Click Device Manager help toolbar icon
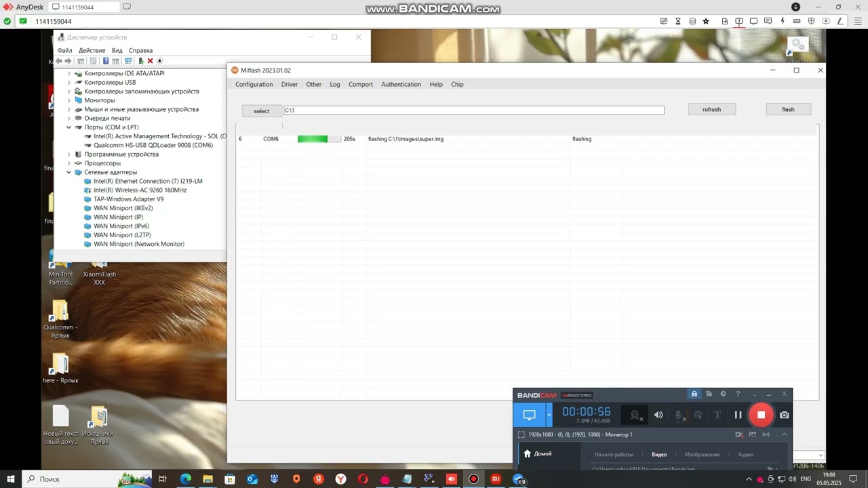Image resolution: width=868 pixels, height=488 pixels. (x=106, y=61)
